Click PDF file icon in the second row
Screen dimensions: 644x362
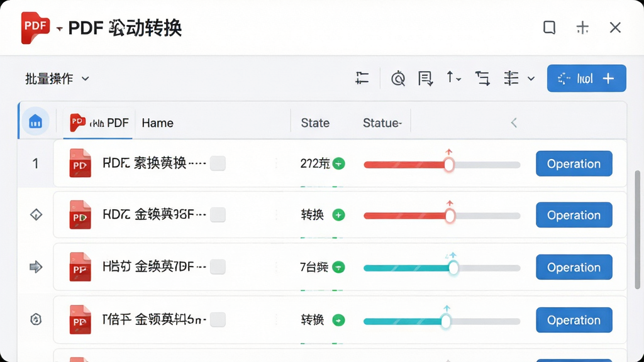[80, 215]
